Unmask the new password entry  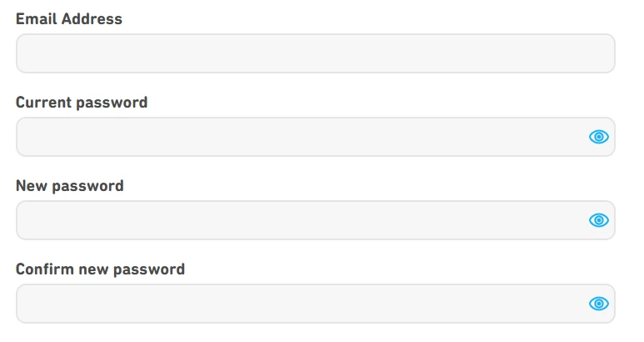[x=598, y=220]
